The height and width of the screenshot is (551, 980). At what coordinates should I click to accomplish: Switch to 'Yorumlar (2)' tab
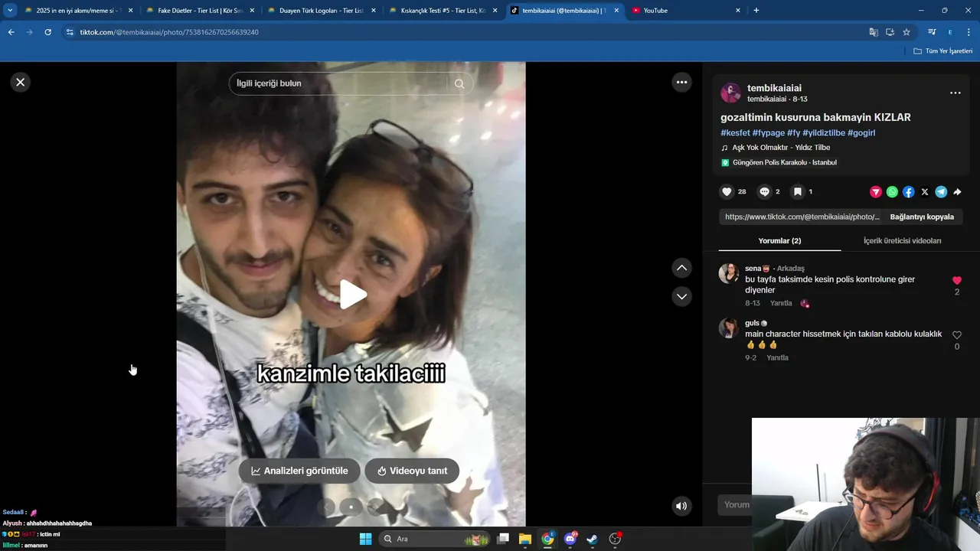779,241
